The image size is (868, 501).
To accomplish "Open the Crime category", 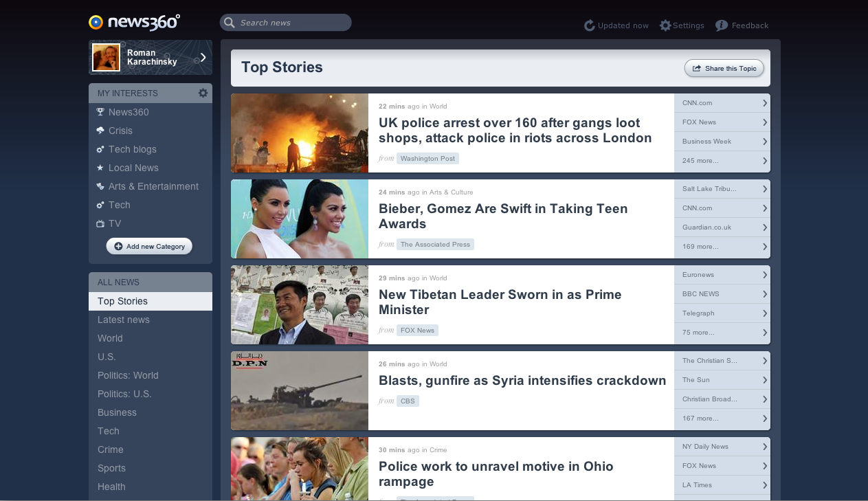I will [151, 449].
